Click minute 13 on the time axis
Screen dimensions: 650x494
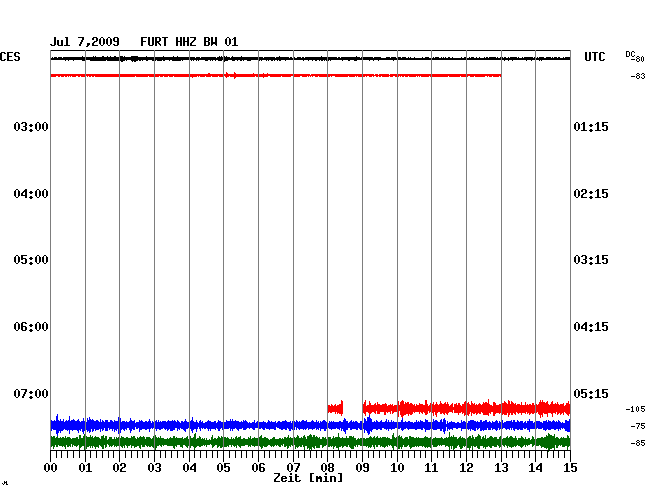tap(501, 467)
